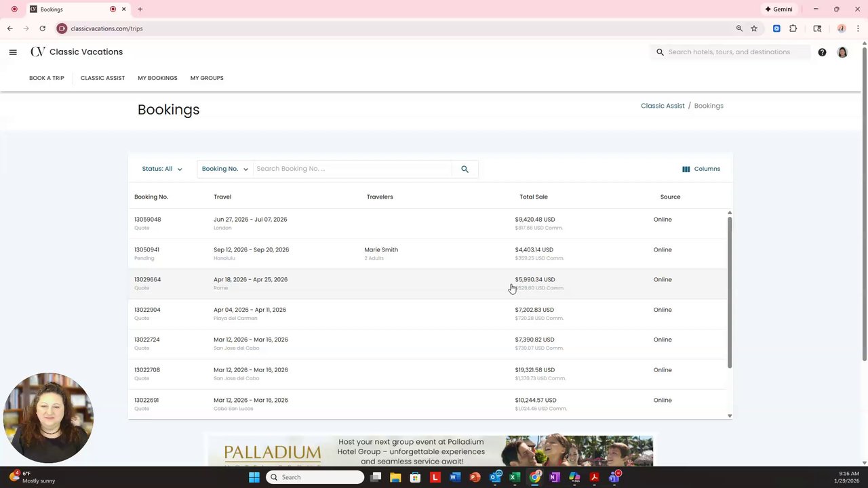Launch Word from the taskbar
868x488 pixels.
click(455, 477)
